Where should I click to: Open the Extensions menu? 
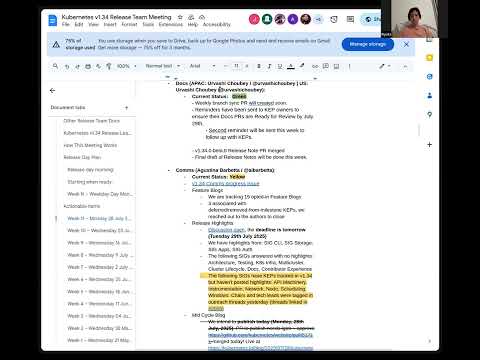(x=171, y=24)
